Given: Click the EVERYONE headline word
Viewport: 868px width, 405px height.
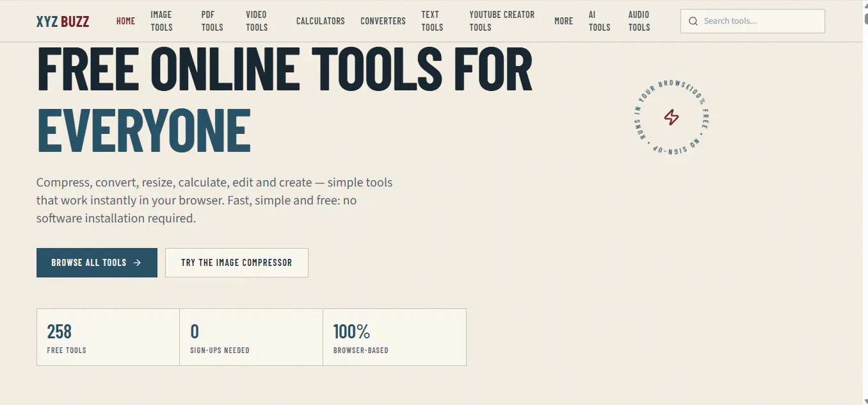Looking at the screenshot, I should coord(144,131).
